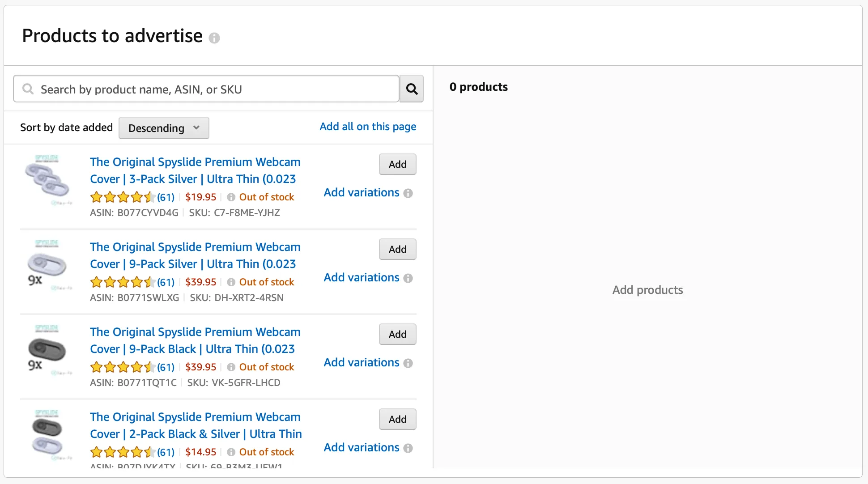Click the Out of stock info icon for 9-Pack Black
The width and height of the screenshot is (868, 484).
click(231, 367)
